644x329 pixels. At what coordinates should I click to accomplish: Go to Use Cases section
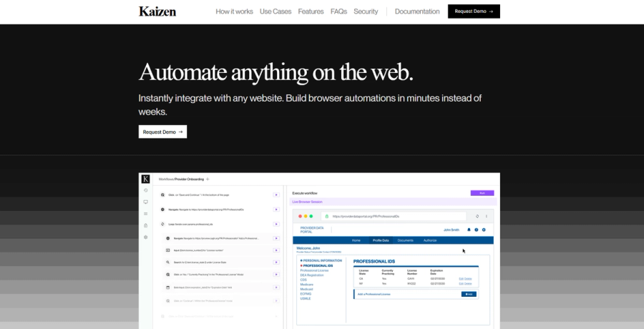(x=275, y=11)
